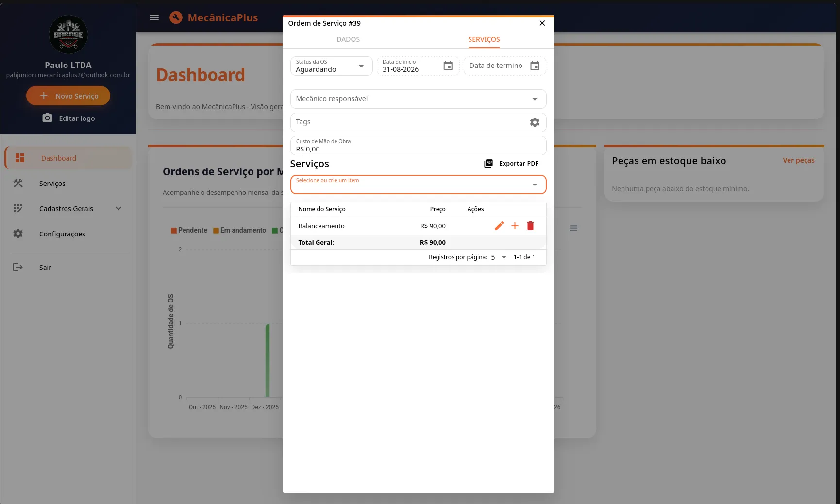Click the gear icon in Tags field
840x504 pixels.
[535, 122]
